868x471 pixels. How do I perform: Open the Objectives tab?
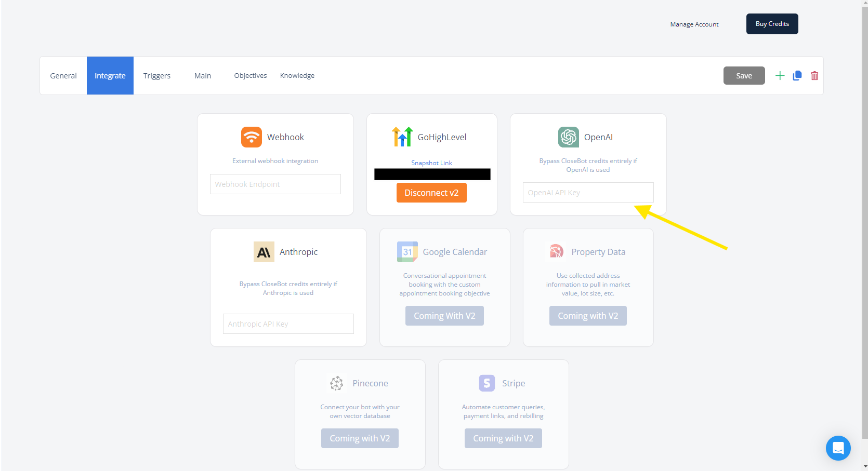point(251,76)
